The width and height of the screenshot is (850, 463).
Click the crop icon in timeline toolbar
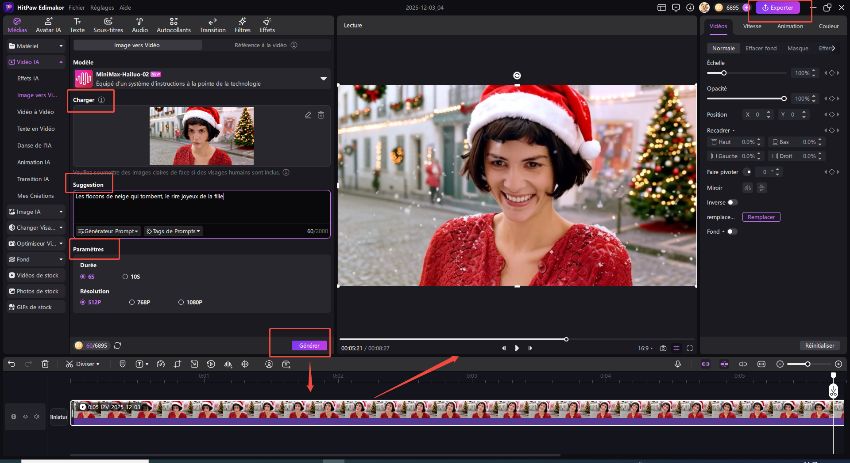pyautogui.click(x=177, y=364)
